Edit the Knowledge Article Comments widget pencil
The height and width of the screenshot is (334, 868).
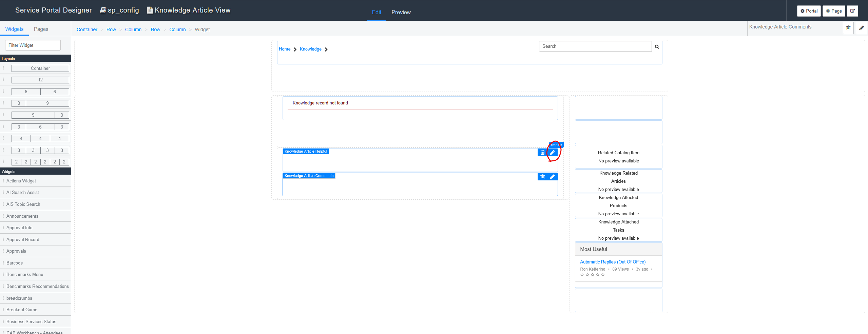click(x=552, y=177)
